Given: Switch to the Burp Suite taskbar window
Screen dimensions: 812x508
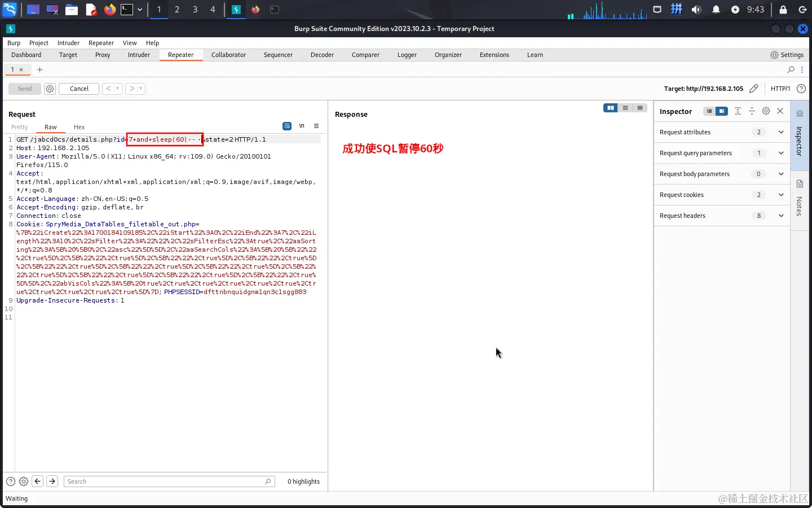Looking at the screenshot, I should pyautogui.click(x=236, y=10).
